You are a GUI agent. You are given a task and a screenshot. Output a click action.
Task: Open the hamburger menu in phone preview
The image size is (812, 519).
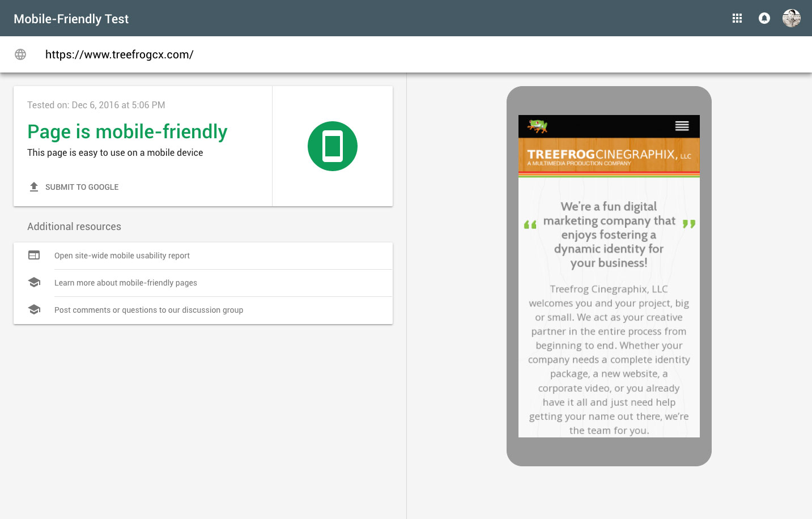click(x=682, y=126)
